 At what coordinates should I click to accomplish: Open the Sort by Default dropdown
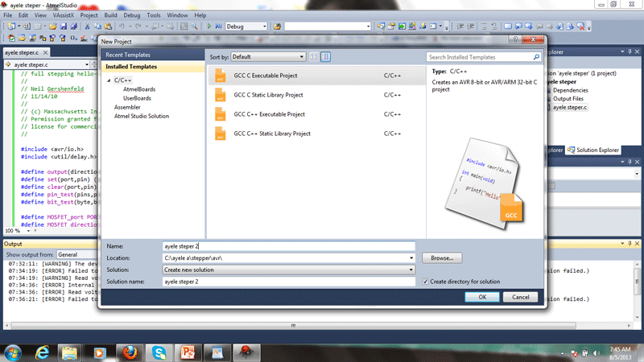pos(268,56)
